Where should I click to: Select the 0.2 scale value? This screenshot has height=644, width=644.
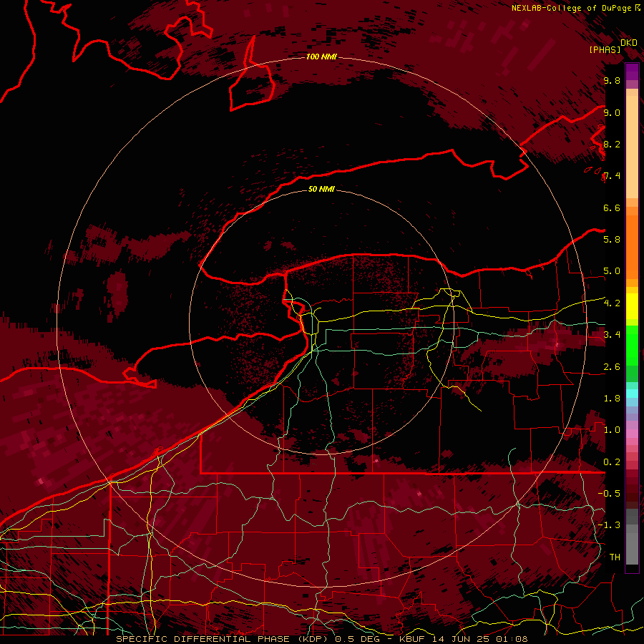point(612,462)
